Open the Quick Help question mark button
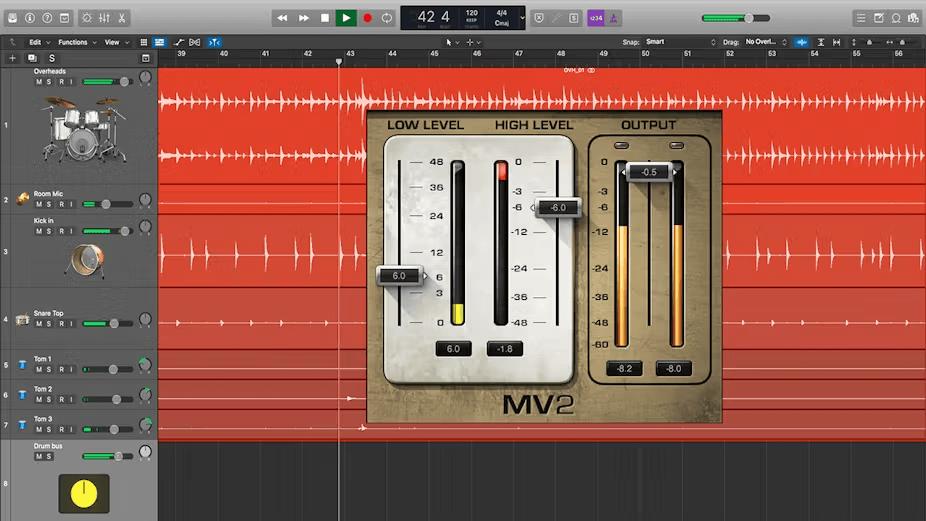 [x=47, y=18]
